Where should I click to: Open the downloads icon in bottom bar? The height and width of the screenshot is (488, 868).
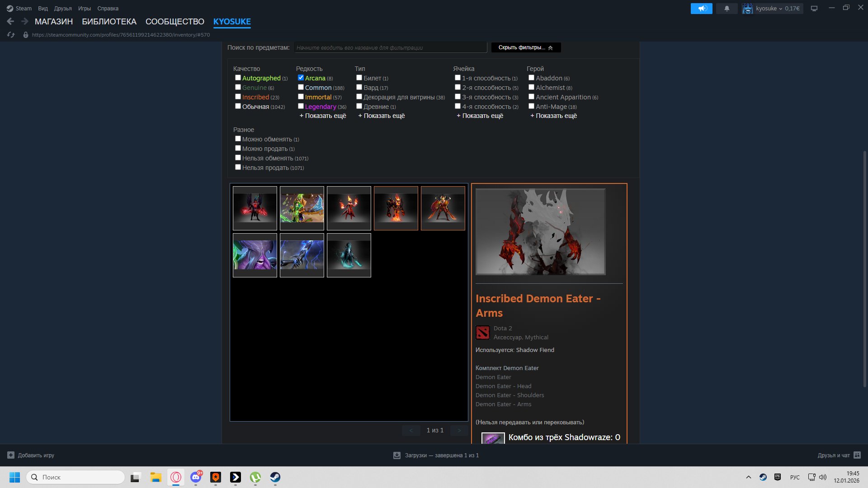click(x=397, y=455)
